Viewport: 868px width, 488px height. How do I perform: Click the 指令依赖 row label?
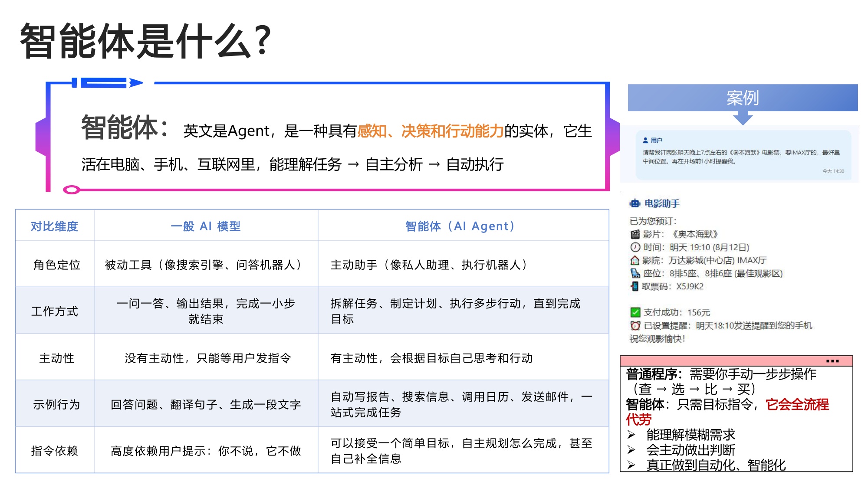click(55, 451)
